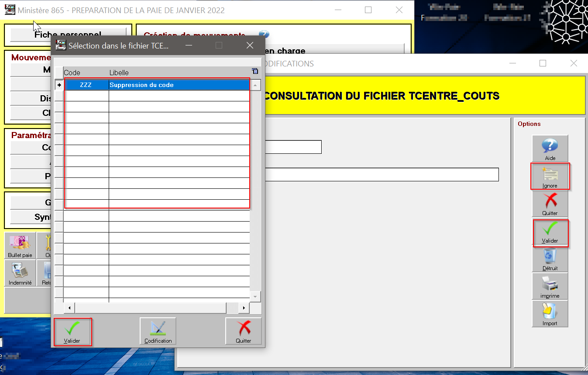Click the Fiche personnel button
Image resolution: width=588 pixels, height=375 pixels.
(x=68, y=35)
